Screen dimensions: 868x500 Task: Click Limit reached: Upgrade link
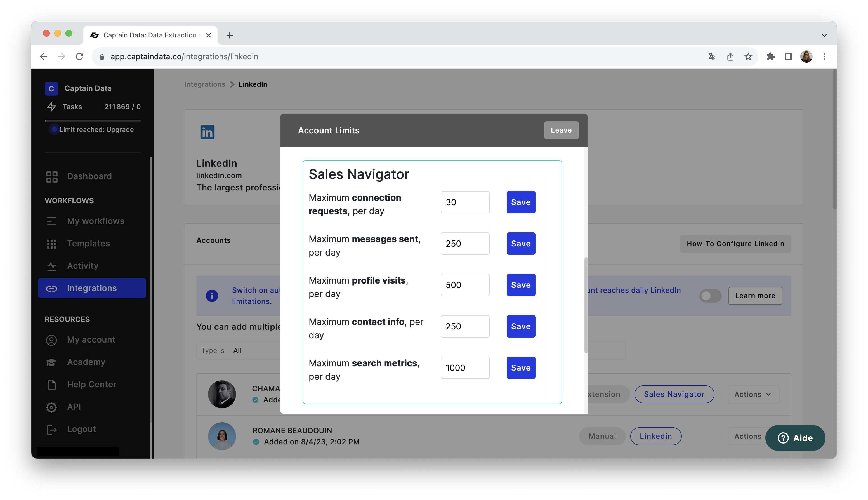(96, 129)
